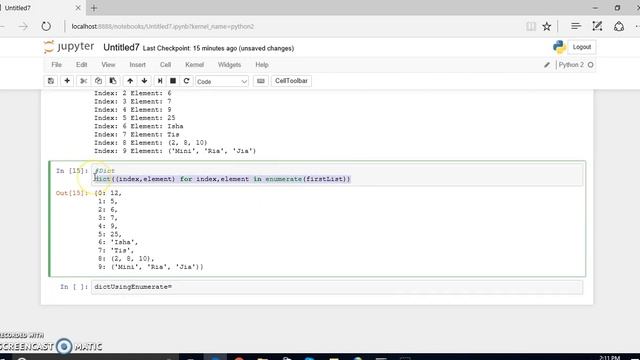Open reading view in the browser
This screenshot has height=360, width=640.
pos(531,27)
